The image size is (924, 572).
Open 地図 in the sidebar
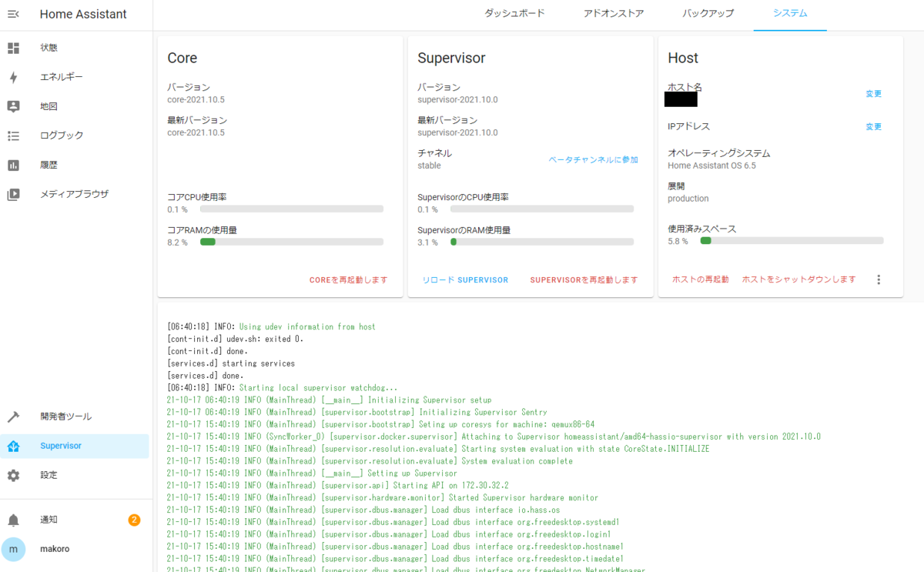(x=75, y=106)
